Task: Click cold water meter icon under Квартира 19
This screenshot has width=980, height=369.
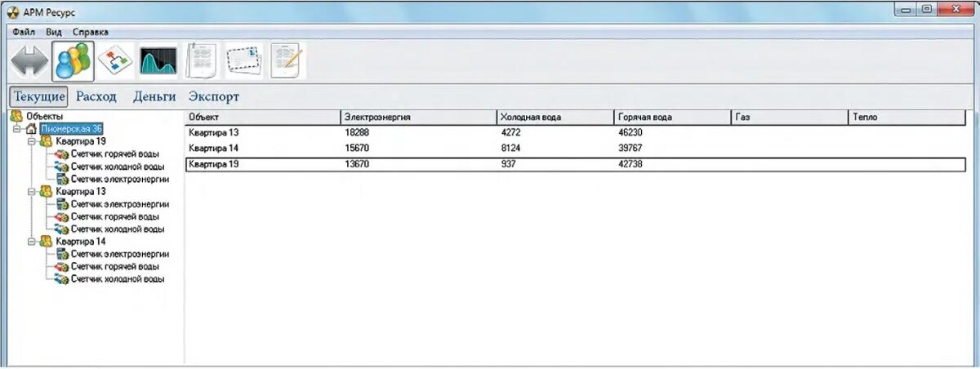Action: coord(62,167)
